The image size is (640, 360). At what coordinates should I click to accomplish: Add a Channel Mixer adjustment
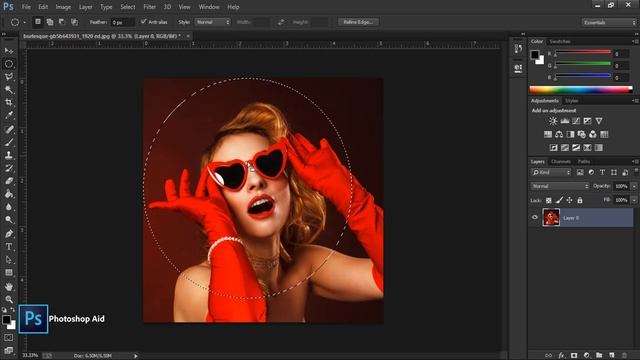pyautogui.click(x=593, y=134)
